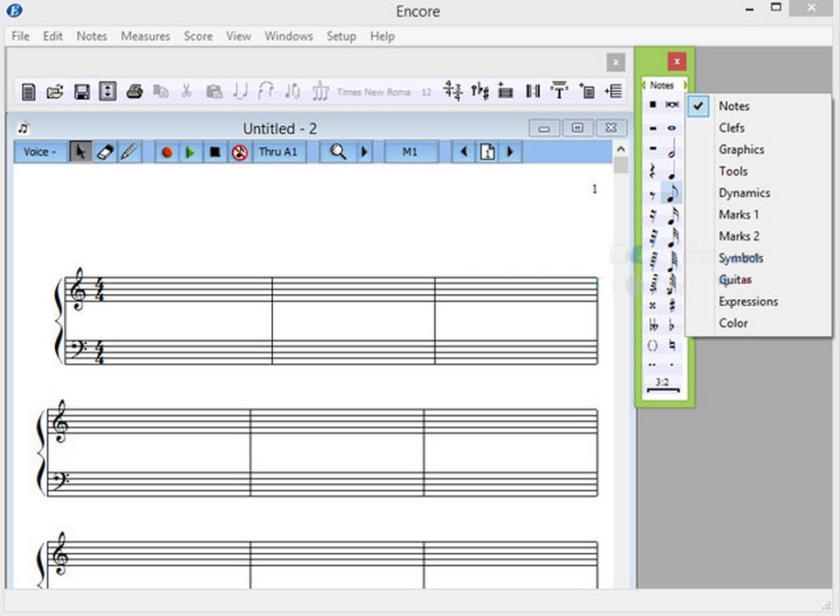Stop playback with the square button
This screenshot has height=616, width=840.
coord(214,152)
